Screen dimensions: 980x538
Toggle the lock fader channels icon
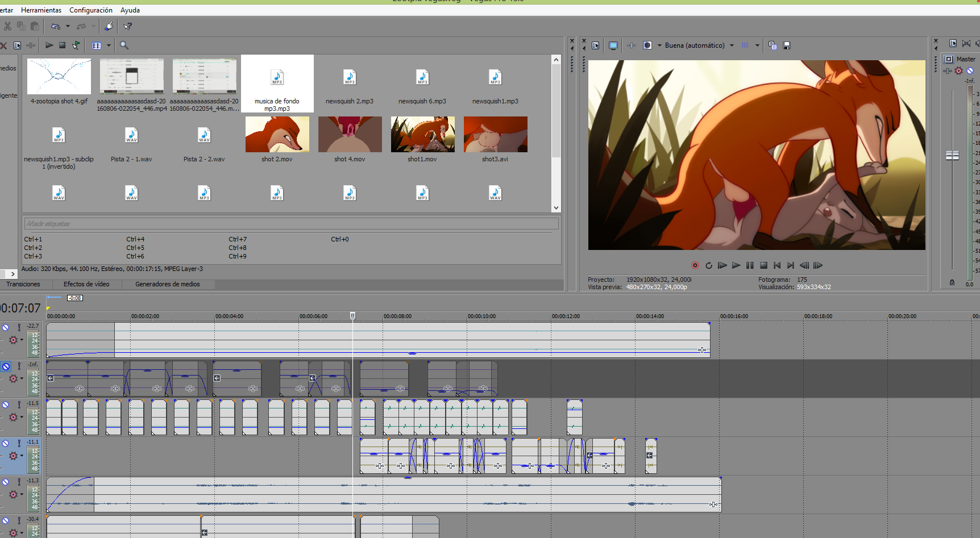(952, 282)
